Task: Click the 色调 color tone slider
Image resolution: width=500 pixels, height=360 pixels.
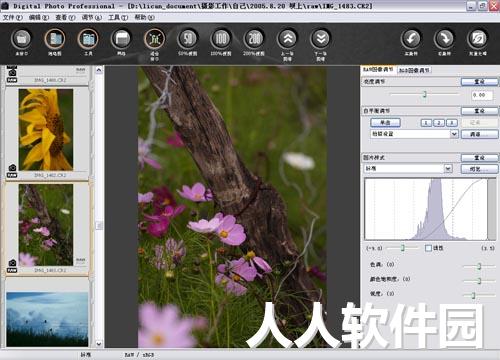Action: click(479, 266)
